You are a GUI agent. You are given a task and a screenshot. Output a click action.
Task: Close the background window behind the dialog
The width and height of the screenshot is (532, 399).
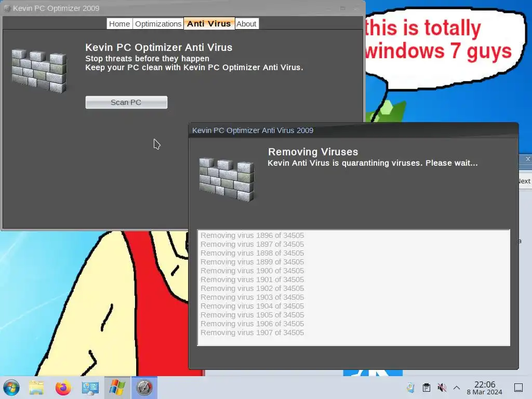(x=528, y=159)
